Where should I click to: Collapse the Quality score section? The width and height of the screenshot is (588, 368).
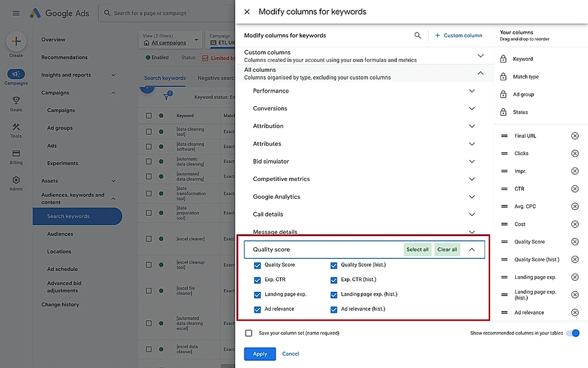(472, 250)
